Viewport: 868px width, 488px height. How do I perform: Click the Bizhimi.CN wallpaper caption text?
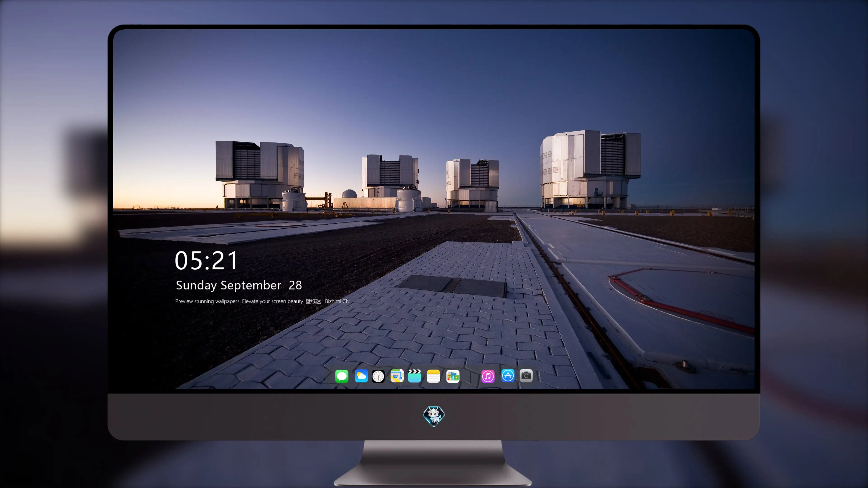(x=262, y=301)
